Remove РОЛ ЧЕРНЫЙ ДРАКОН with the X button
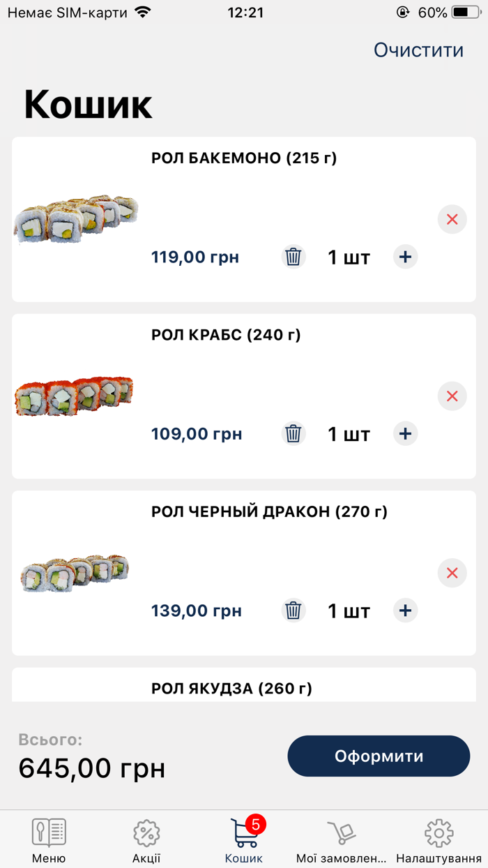The width and height of the screenshot is (488, 868). click(452, 573)
